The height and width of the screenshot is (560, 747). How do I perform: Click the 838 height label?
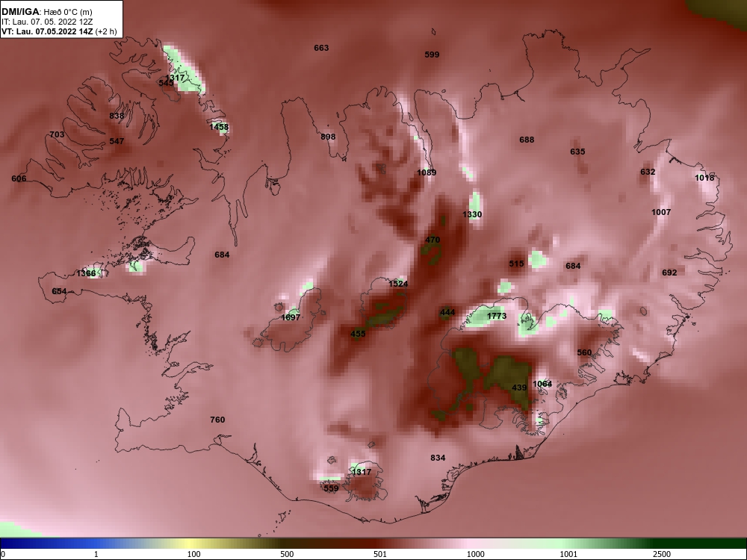point(117,116)
